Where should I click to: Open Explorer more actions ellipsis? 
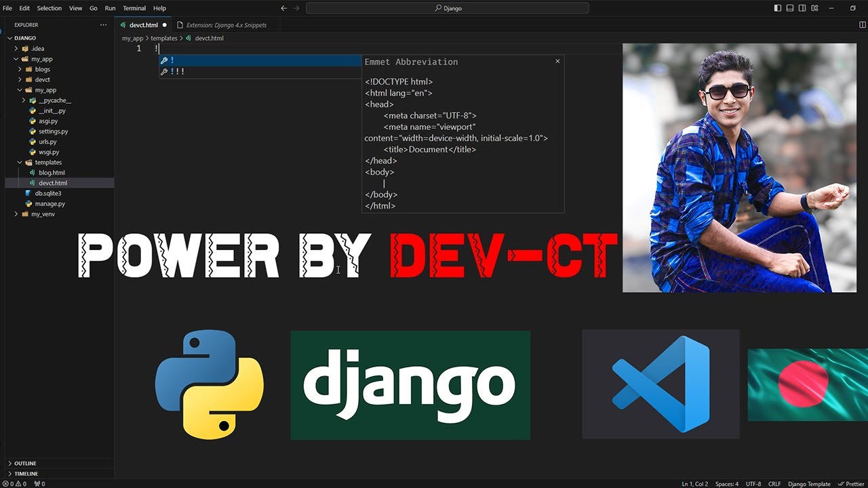tap(103, 24)
